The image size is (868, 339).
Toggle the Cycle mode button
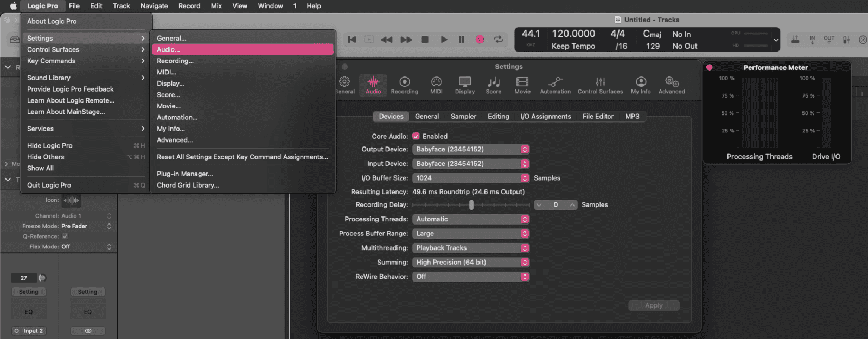click(498, 40)
